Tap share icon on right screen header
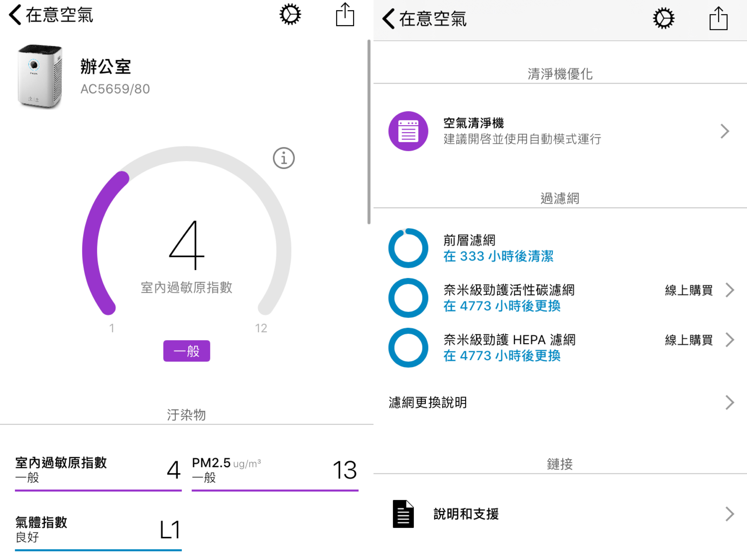This screenshot has width=747, height=560. (718, 19)
